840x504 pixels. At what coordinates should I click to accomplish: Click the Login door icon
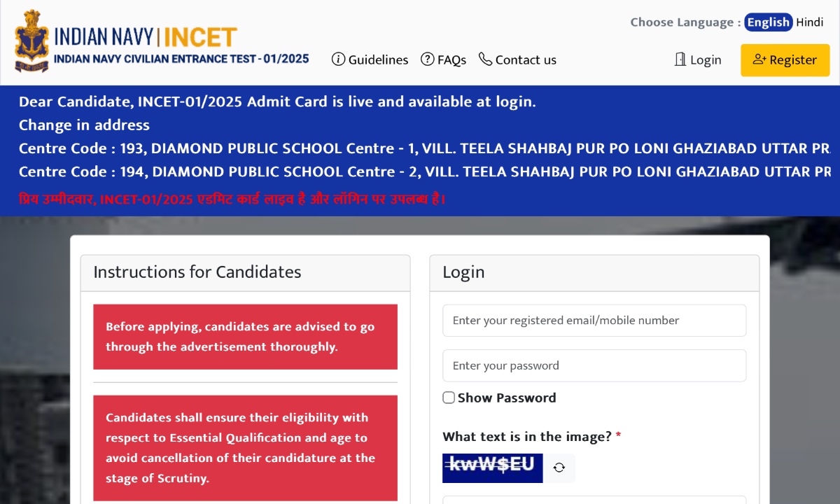point(680,59)
